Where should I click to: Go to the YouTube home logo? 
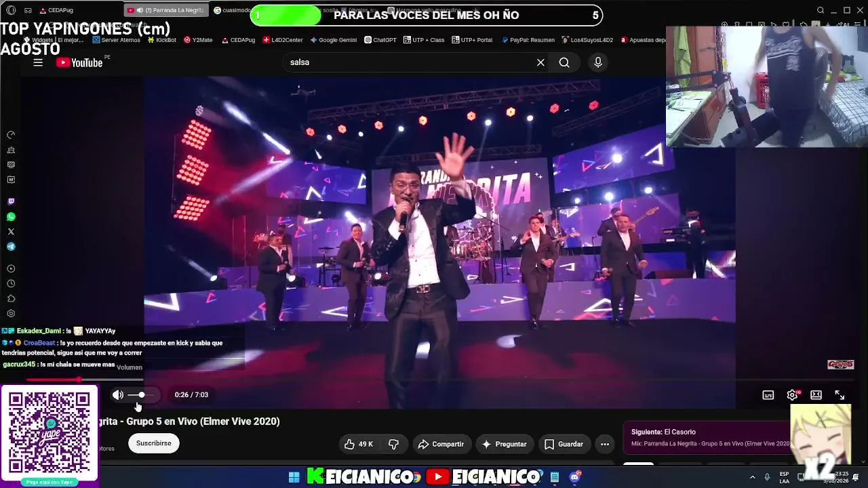[x=79, y=62]
